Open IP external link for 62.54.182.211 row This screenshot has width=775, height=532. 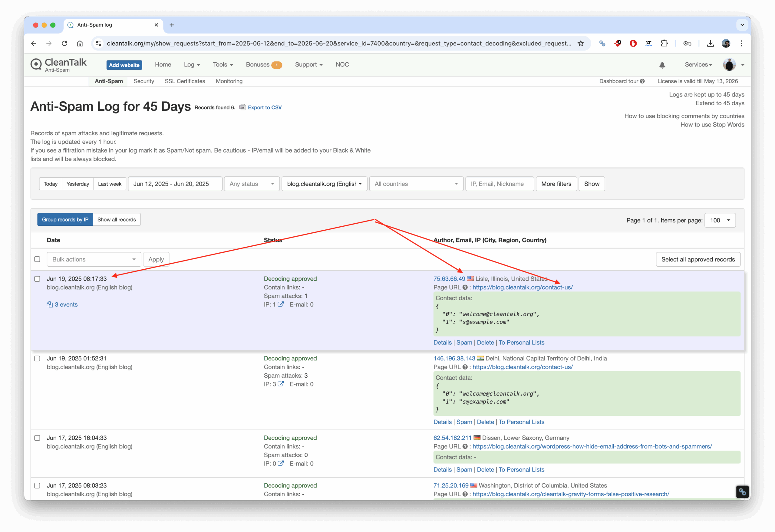[281, 463]
